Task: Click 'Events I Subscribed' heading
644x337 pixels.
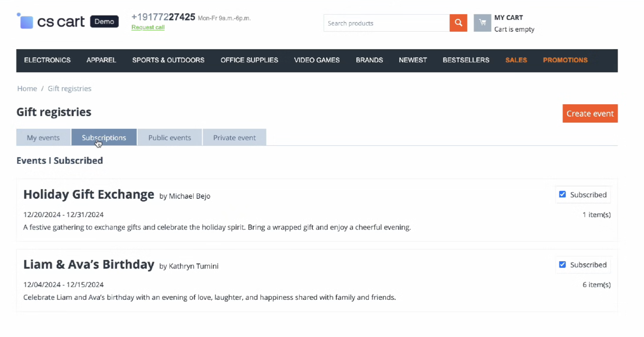Action: click(x=60, y=160)
